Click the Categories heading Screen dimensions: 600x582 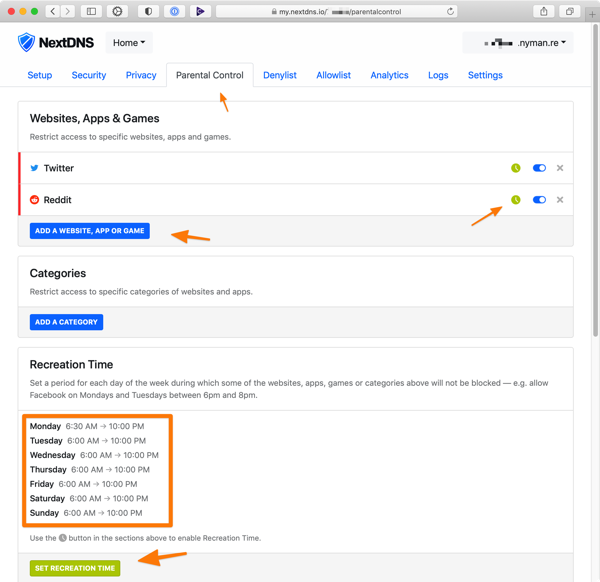click(58, 273)
